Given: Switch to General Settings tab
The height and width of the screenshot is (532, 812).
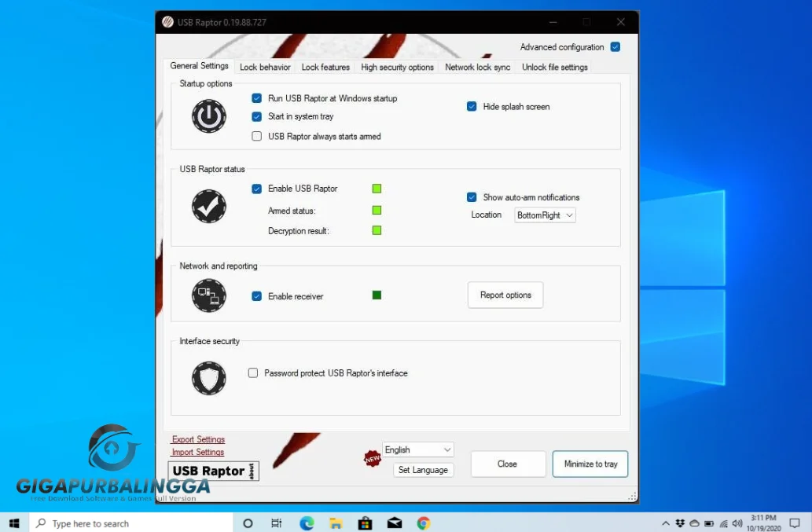Looking at the screenshot, I should 200,66.
